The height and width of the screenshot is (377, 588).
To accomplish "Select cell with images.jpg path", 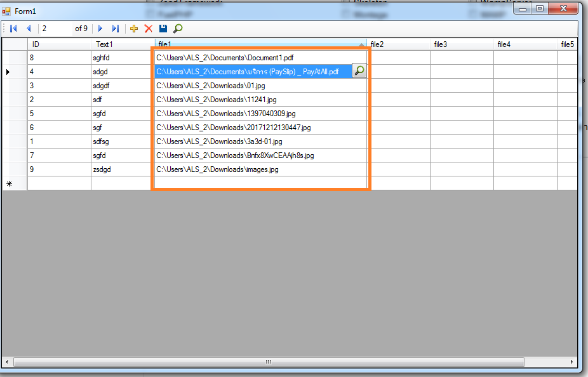I will (x=260, y=169).
